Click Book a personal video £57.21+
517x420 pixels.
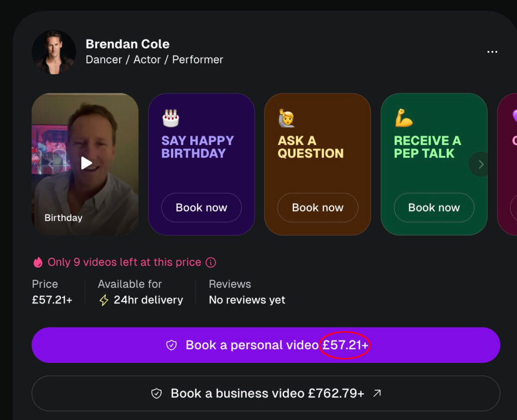266,345
